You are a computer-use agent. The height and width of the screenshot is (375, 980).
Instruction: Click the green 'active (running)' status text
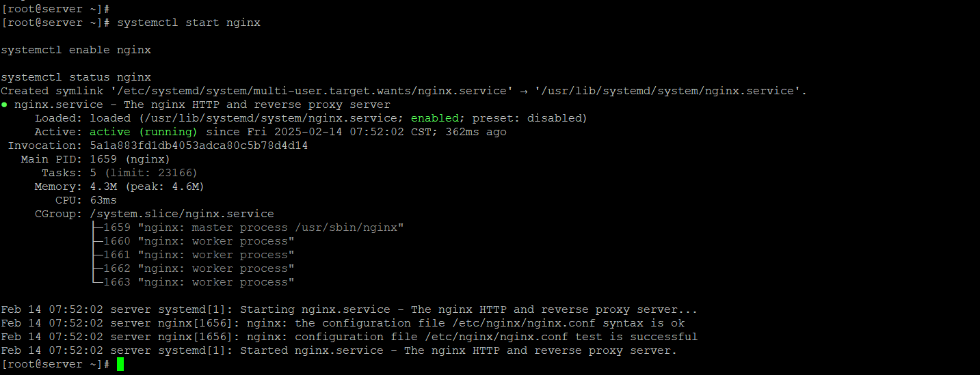pos(144,132)
